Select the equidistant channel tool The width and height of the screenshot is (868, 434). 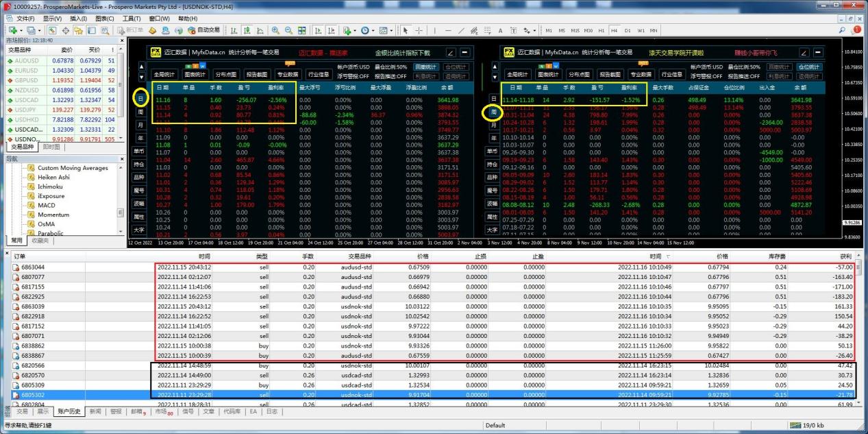tap(474, 30)
